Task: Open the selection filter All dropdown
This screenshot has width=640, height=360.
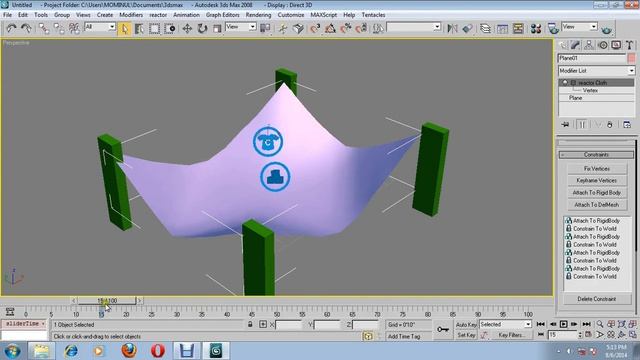Action: (100, 27)
